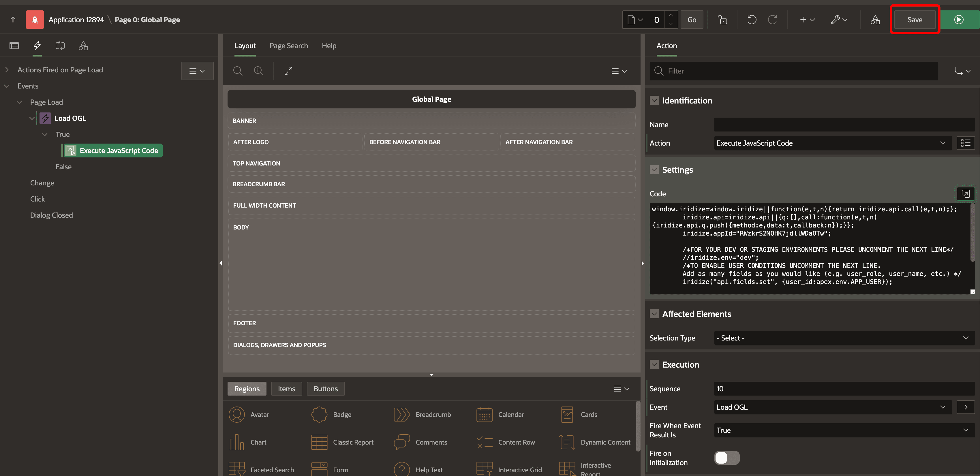This screenshot has height=476, width=980.
Task: Click the Save button
Action: [915, 20]
